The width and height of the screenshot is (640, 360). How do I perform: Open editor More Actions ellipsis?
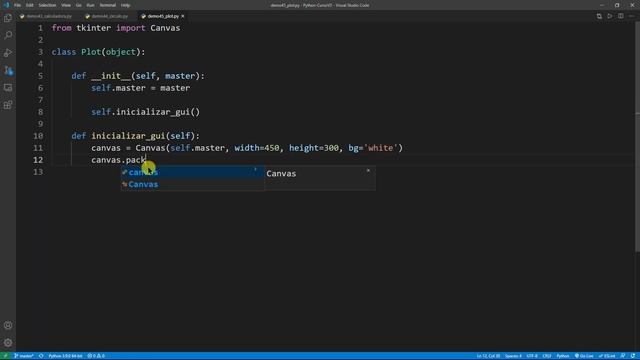(x=631, y=16)
